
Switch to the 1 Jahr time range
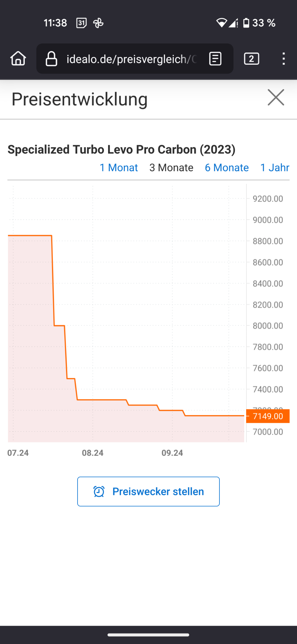point(275,168)
